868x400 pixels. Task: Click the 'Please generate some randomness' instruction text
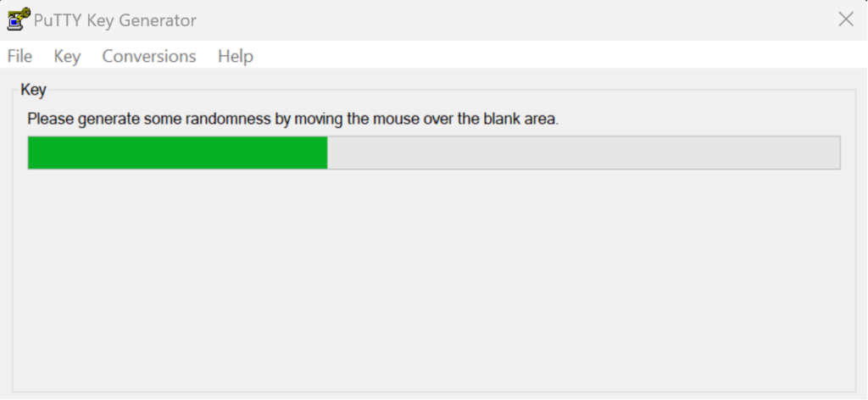pyautogui.click(x=292, y=119)
